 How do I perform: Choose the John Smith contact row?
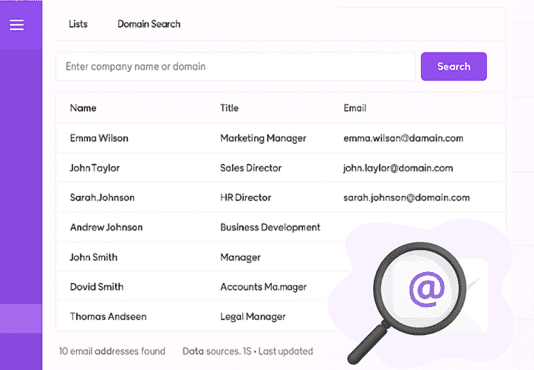(281, 257)
